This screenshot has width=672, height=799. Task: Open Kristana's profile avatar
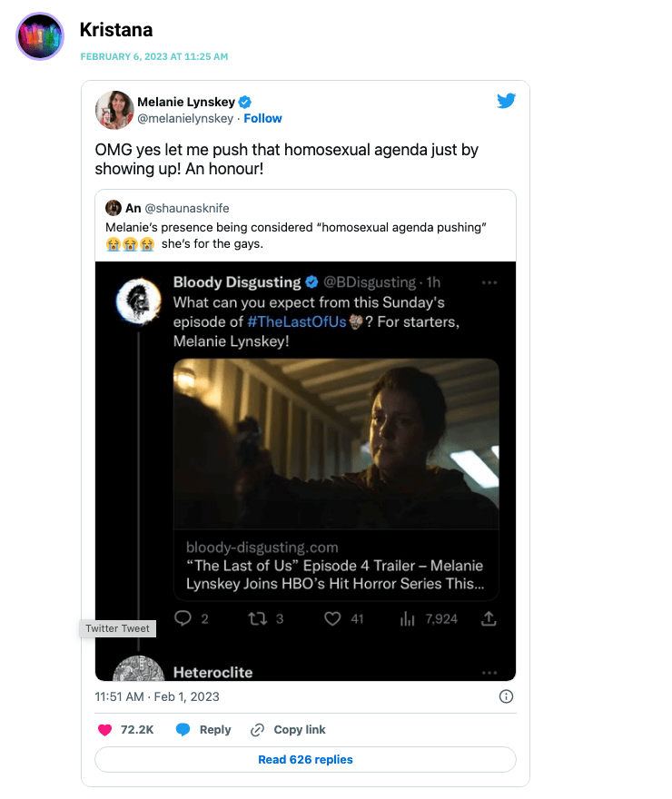pyautogui.click(x=40, y=36)
